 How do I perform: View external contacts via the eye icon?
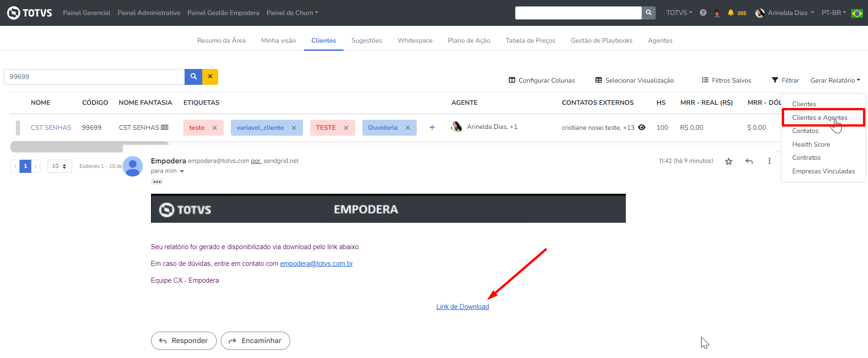642,128
